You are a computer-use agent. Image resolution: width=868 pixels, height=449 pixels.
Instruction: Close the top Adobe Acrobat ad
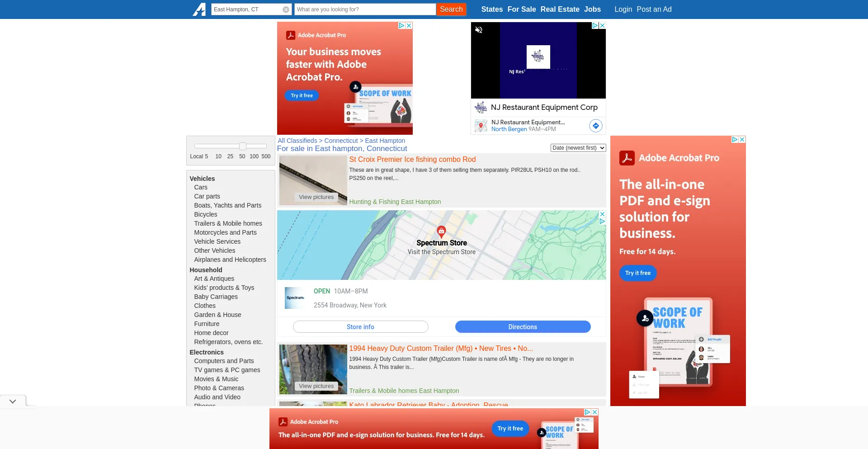point(409,26)
